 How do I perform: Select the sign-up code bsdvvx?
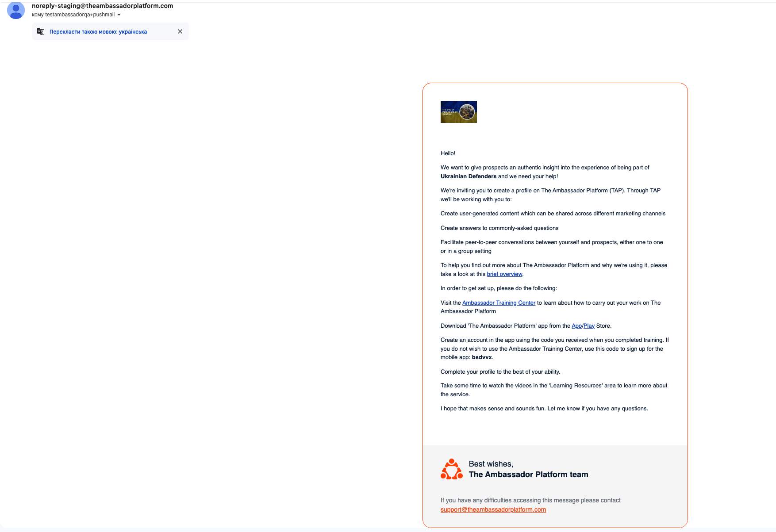click(482, 357)
